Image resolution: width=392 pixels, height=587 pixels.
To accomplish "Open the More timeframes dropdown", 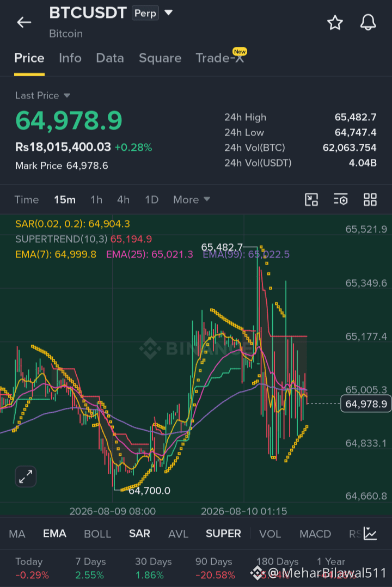I will 191,199.
